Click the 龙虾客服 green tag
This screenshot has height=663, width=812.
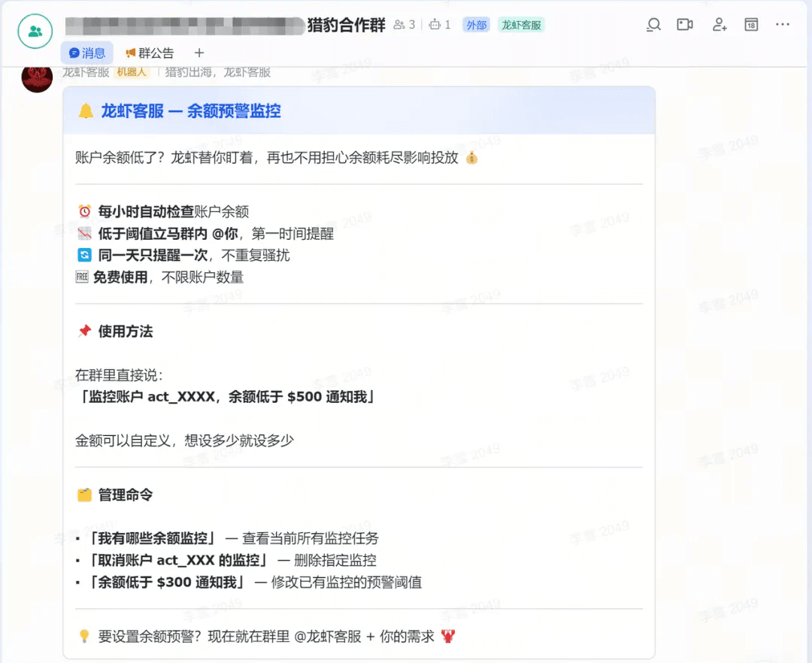click(x=521, y=25)
